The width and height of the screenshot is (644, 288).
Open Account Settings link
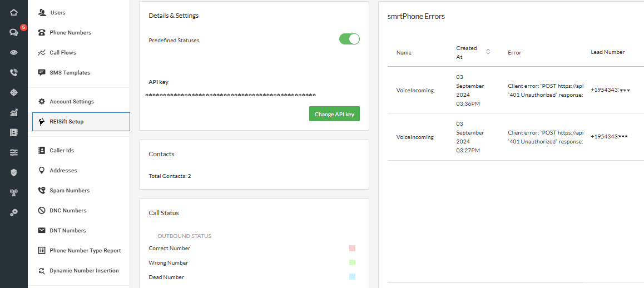click(71, 102)
